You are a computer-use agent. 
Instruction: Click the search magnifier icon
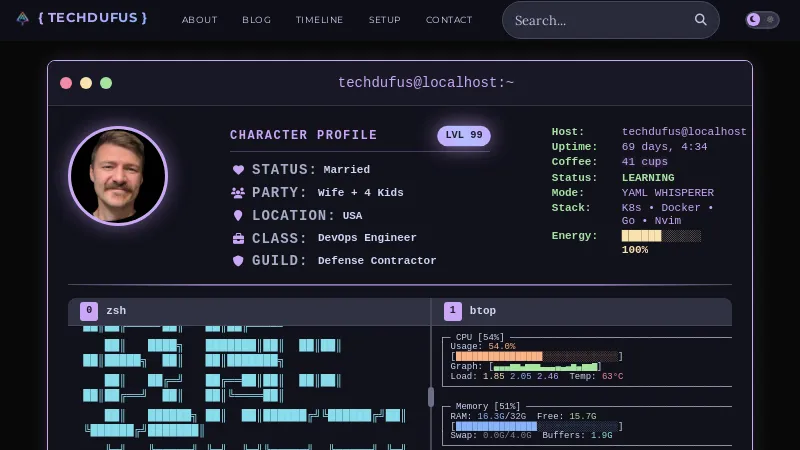point(700,20)
